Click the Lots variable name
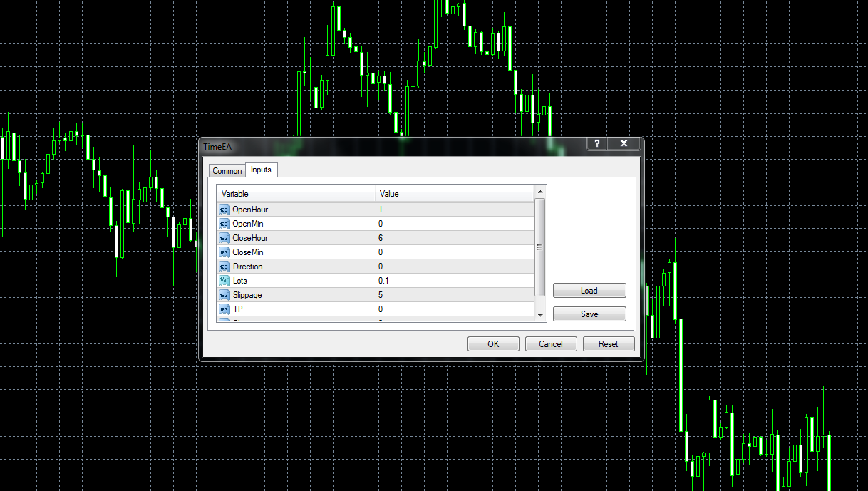 [x=239, y=281]
